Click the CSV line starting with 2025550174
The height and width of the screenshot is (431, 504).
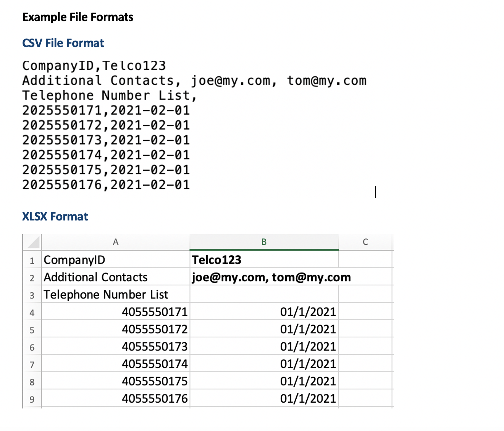coord(106,155)
